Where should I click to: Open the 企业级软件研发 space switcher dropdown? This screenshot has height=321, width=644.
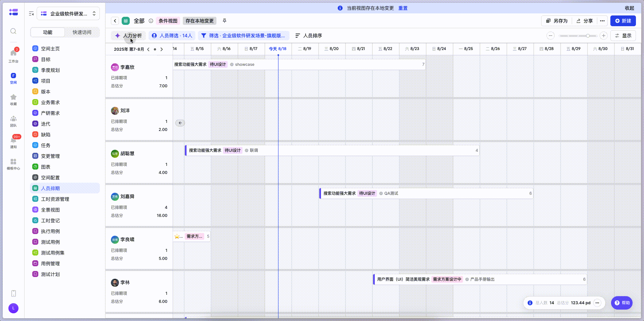coord(68,14)
